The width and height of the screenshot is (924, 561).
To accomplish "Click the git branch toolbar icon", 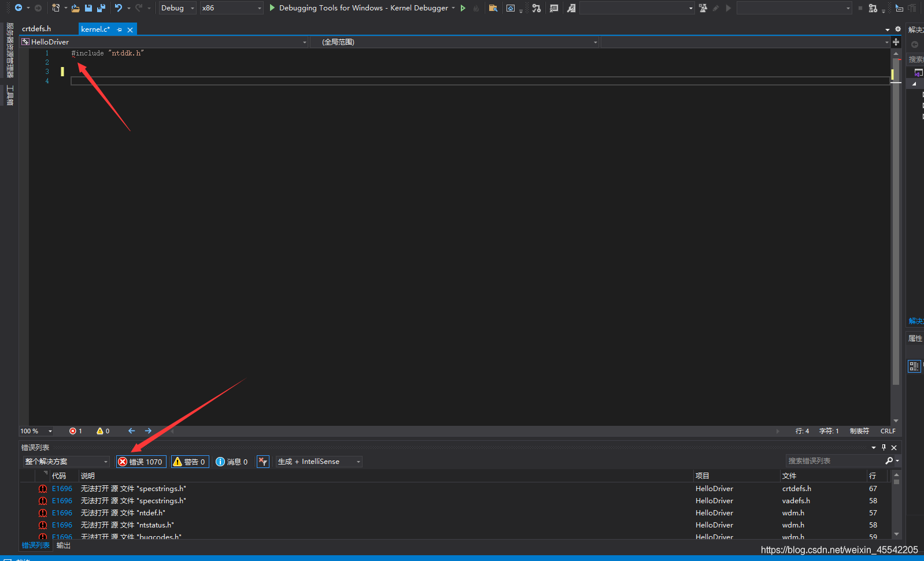I will pos(537,8).
